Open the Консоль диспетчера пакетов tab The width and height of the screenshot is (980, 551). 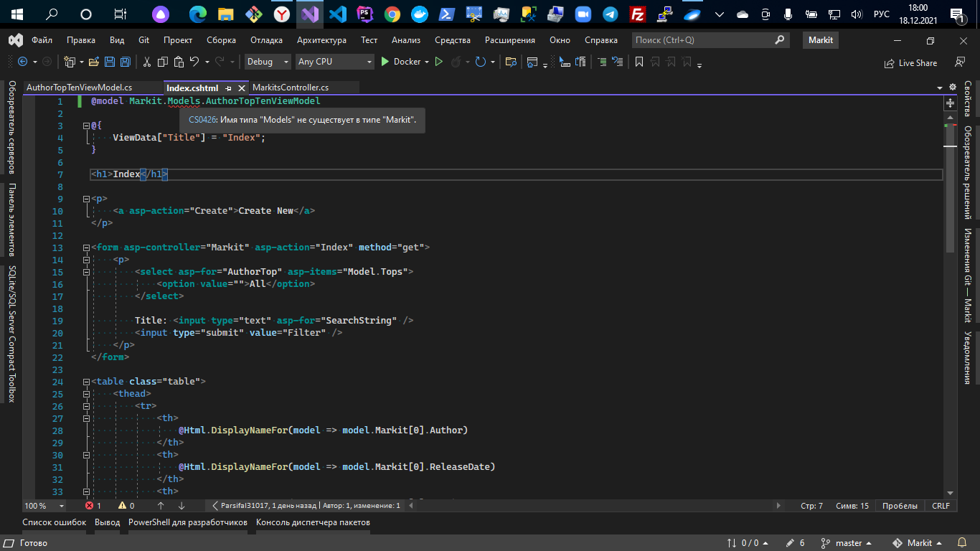[313, 522]
